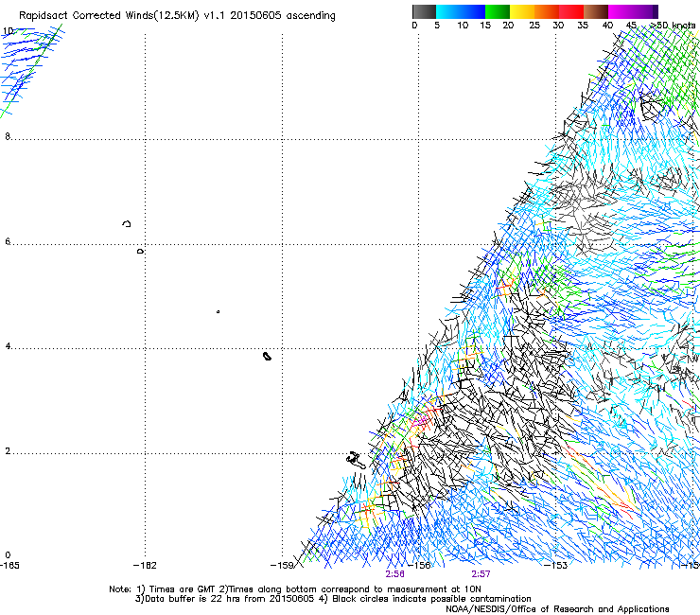Click the cyan-blue 5-15 knots legend segment
This screenshot has height=615, width=700.
click(x=461, y=11)
